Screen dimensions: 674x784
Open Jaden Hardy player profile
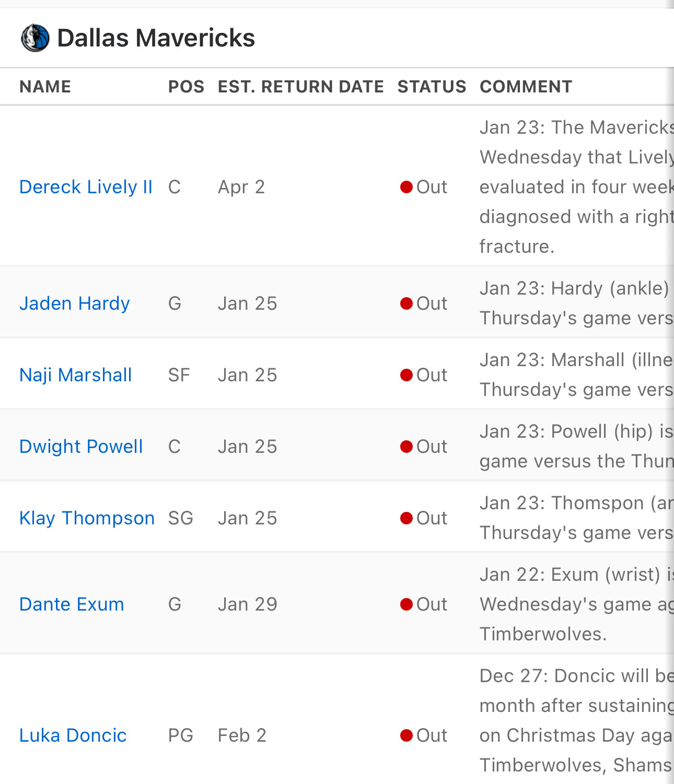coord(74,303)
